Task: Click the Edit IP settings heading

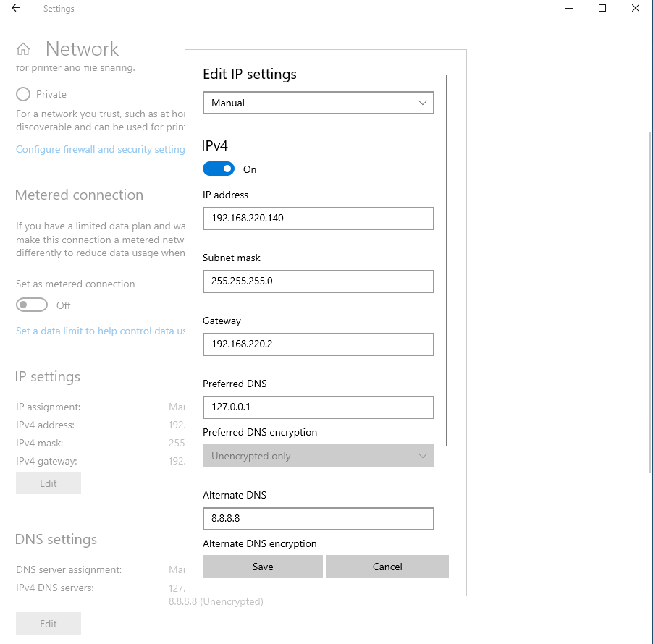Action: (250, 74)
